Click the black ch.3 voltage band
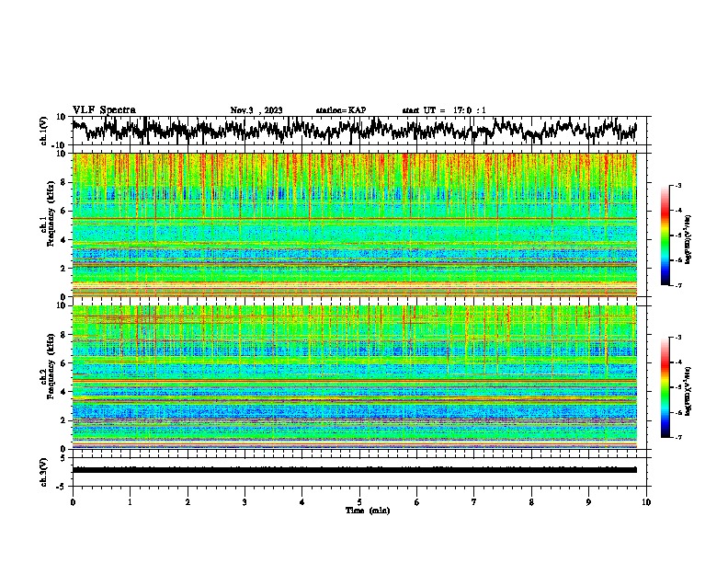 point(354,470)
